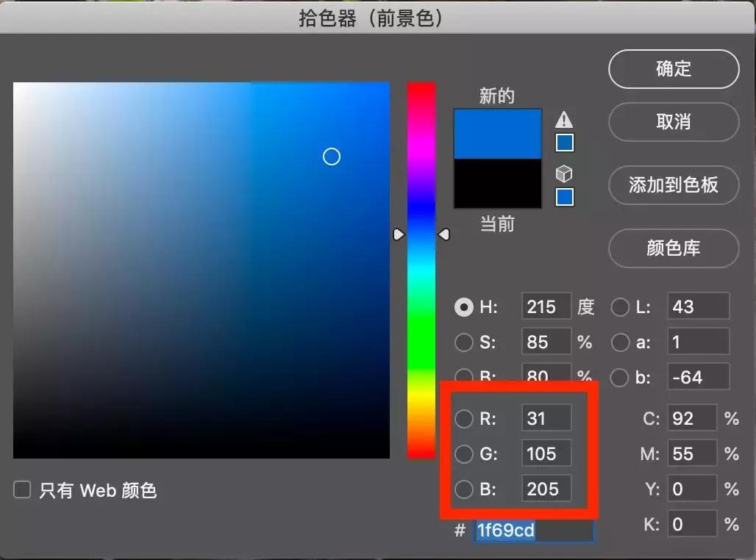This screenshot has height=560, width=756.
Task: Select the a radio button
Action: click(620, 342)
